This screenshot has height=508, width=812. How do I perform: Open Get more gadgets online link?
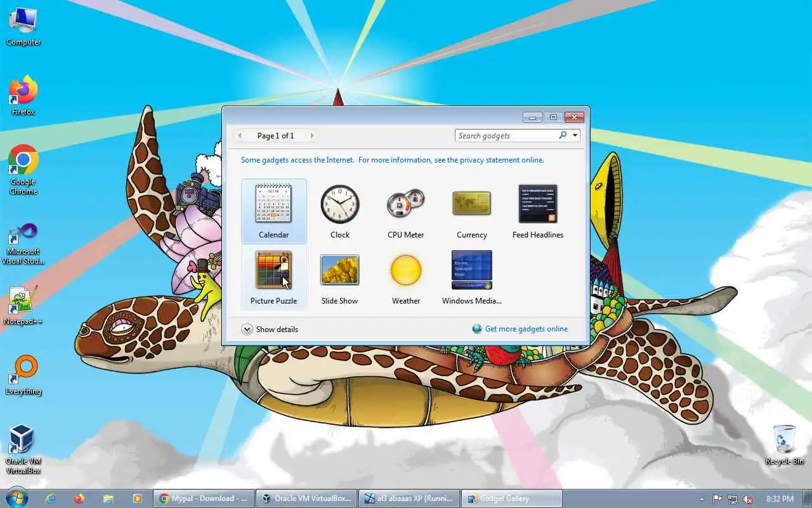coord(526,329)
